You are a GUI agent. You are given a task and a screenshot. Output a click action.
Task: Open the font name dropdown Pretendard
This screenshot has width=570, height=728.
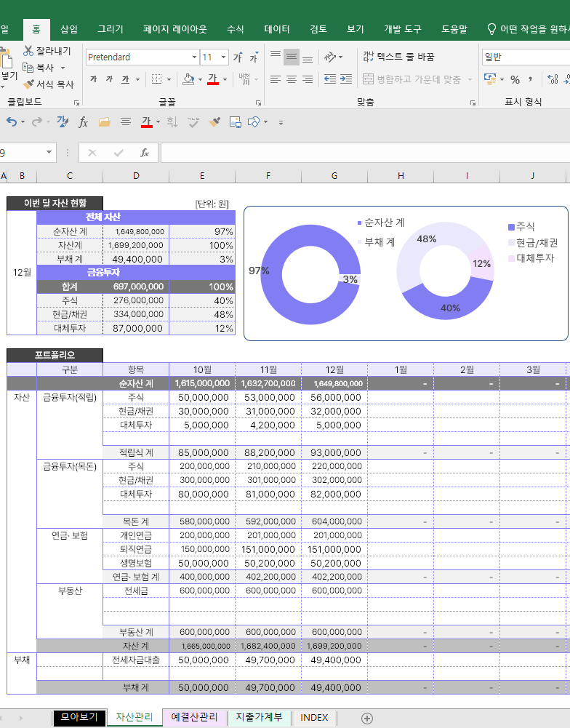point(195,57)
